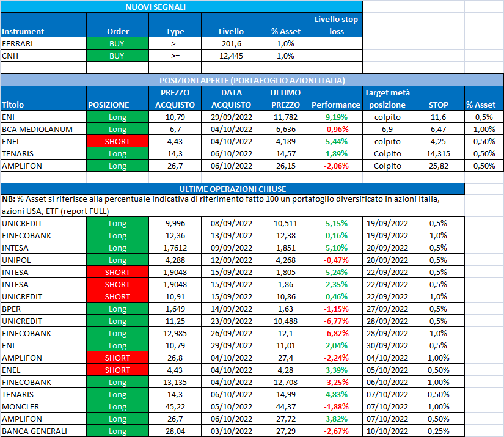Click the Long cell in the BPER row
Viewport: 504px width, 437px height.
click(118, 309)
